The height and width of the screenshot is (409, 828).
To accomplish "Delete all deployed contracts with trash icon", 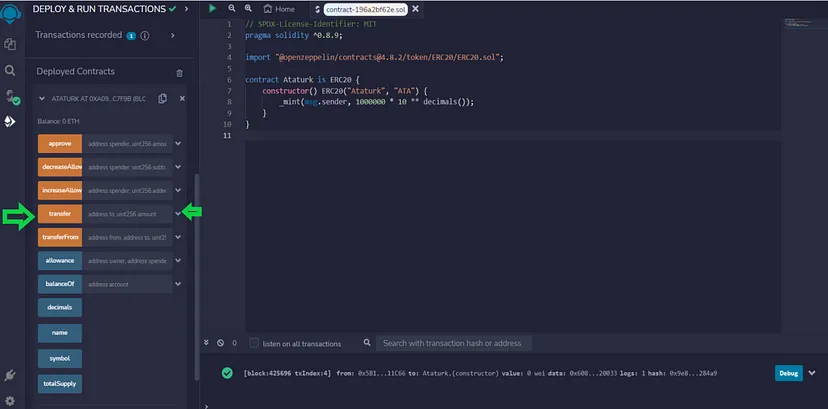I will coord(179,72).
